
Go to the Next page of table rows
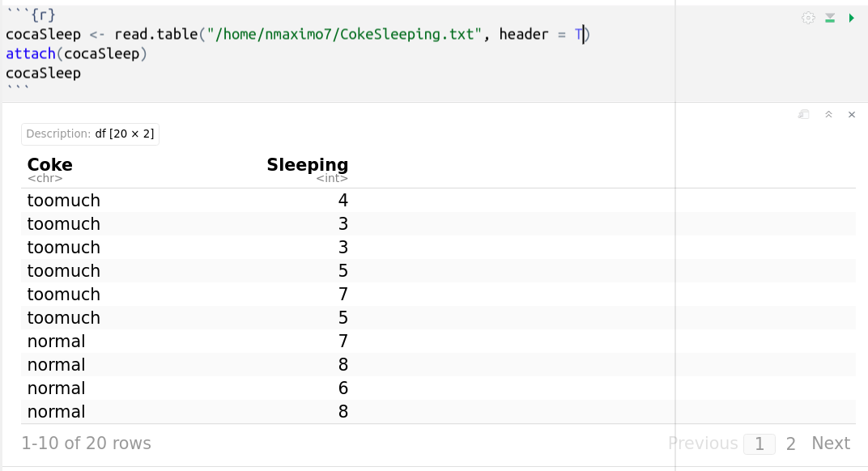[x=831, y=443]
